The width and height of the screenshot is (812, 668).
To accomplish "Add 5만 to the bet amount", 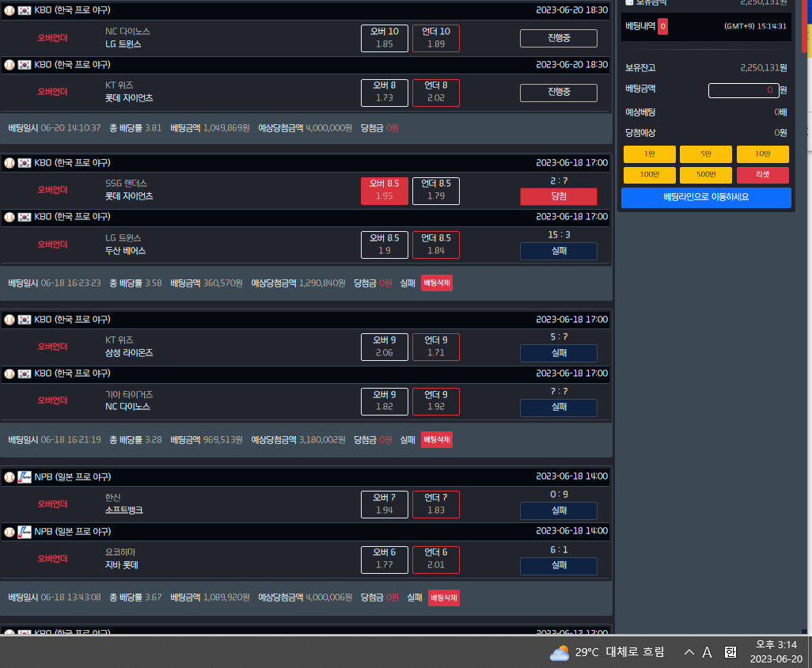I will pyautogui.click(x=706, y=154).
